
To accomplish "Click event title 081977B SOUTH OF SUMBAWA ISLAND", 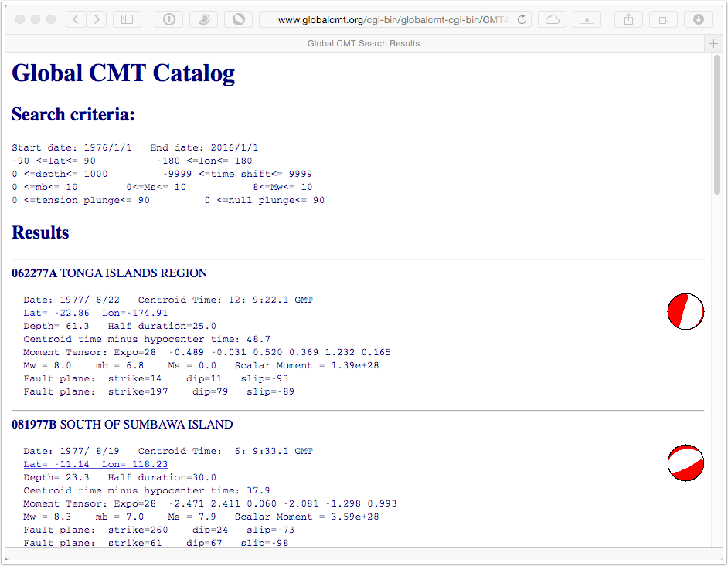I will pos(122,425).
